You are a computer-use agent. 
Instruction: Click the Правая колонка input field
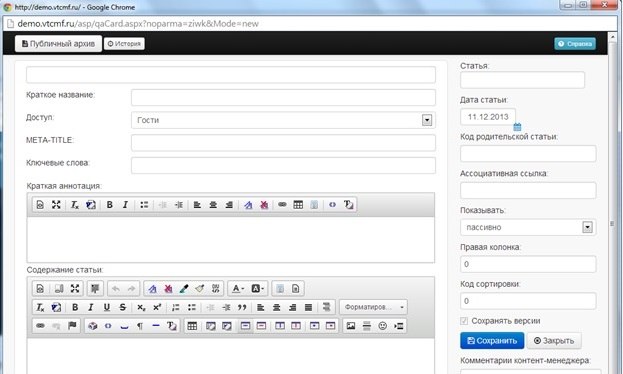coord(528,264)
